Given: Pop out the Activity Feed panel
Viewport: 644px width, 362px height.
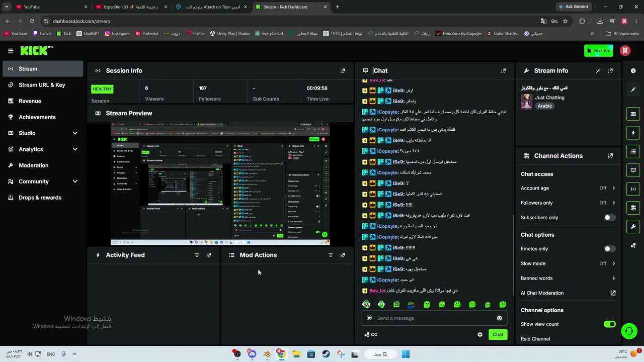Looking at the screenshot, I should [209, 255].
